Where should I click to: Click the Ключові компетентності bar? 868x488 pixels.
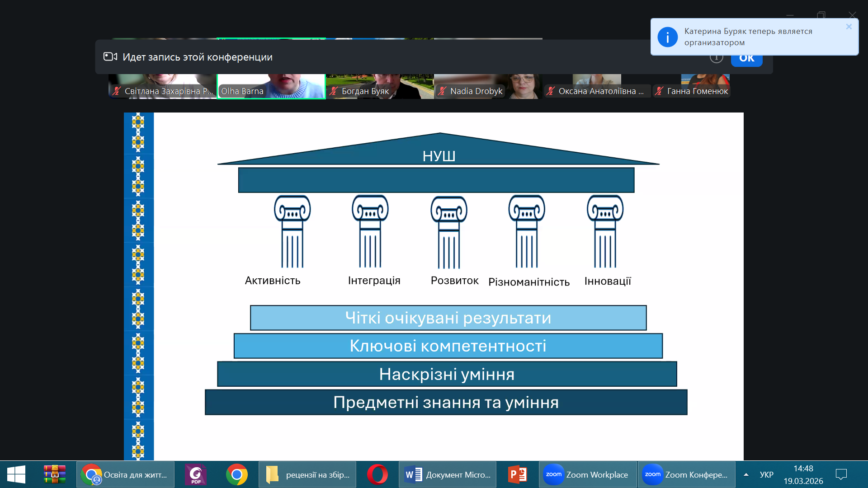[448, 346]
